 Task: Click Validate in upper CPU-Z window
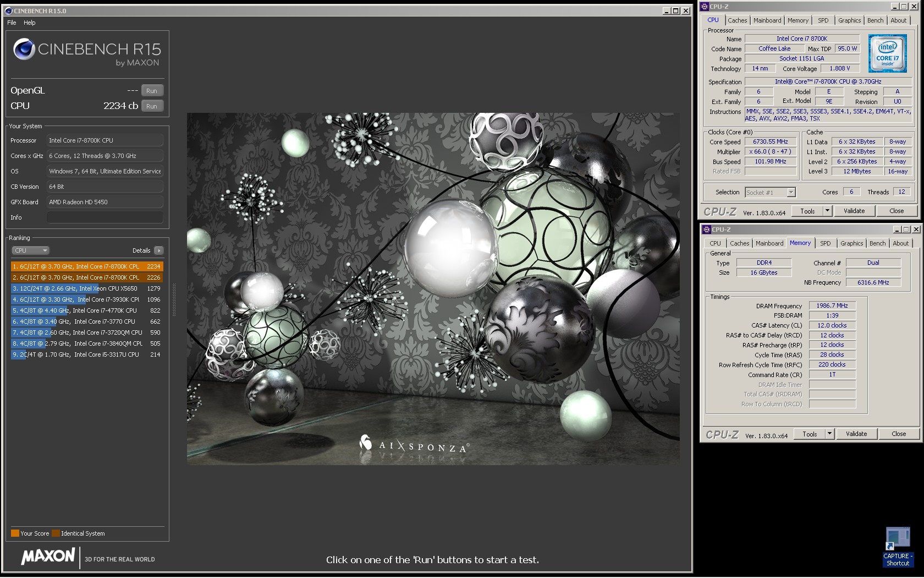tap(854, 211)
